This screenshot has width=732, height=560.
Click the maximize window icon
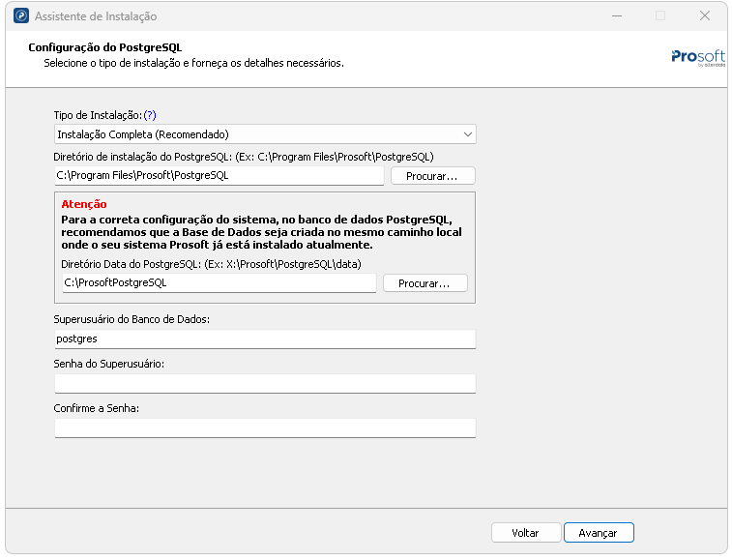pos(660,16)
